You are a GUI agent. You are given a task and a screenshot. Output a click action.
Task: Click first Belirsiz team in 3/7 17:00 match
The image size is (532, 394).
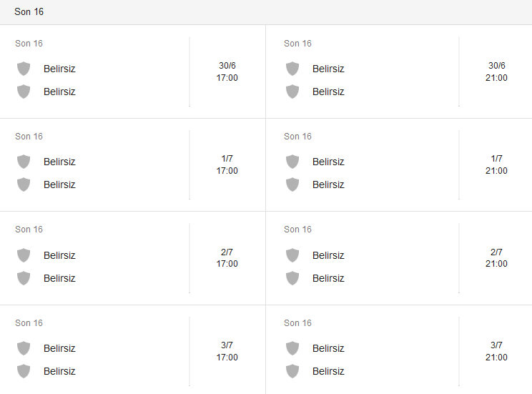tap(59, 348)
